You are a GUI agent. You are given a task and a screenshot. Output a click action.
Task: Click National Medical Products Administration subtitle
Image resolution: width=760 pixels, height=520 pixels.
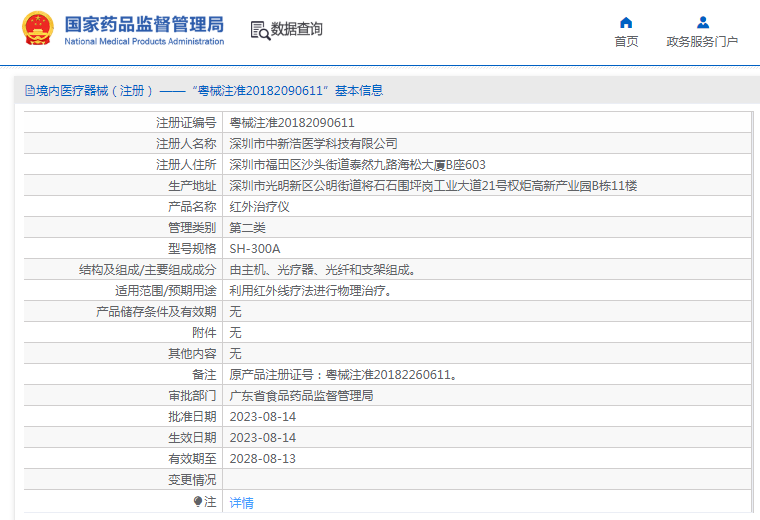(x=144, y=42)
